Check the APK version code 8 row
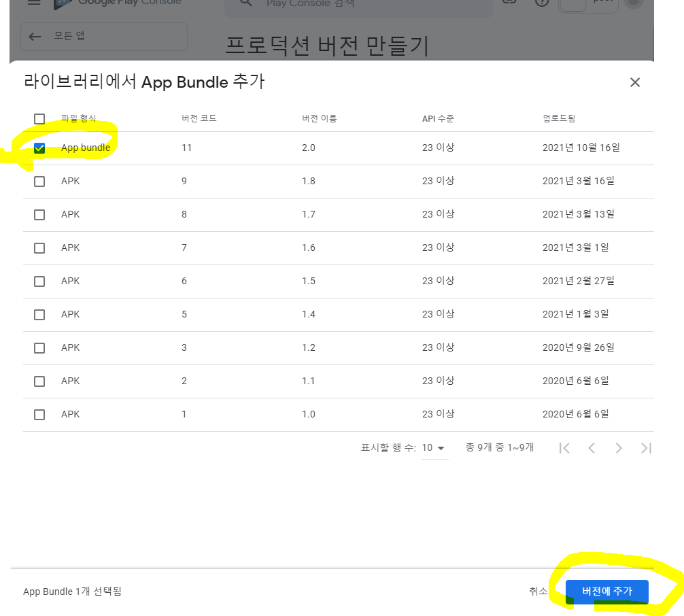Image resolution: width=684 pixels, height=616 pixels. pos(39,215)
